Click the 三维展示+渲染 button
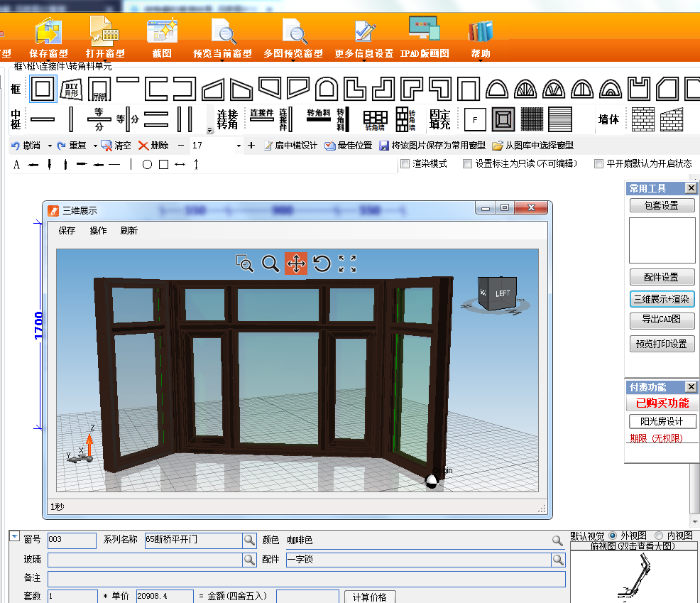The image size is (700, 603). (662, 299)
